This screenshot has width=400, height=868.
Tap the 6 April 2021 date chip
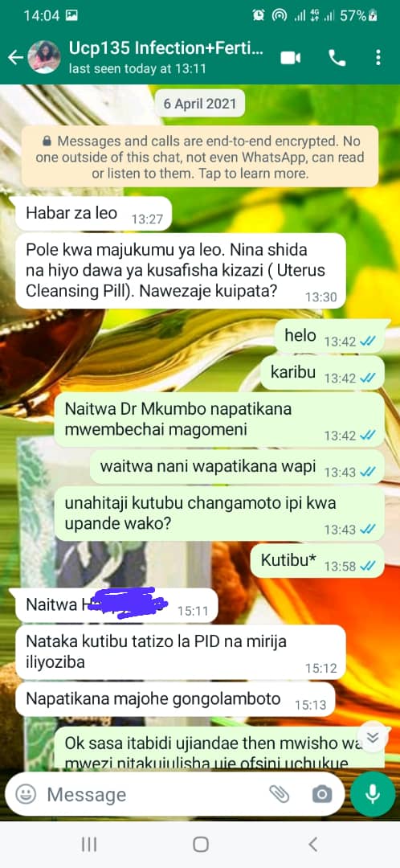pos(200,104)
